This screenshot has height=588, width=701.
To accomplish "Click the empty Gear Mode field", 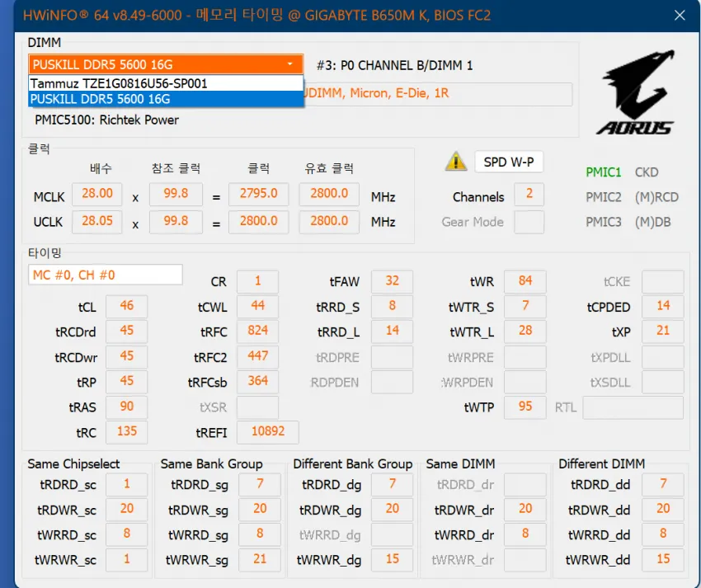I will (x=529, y=222).
